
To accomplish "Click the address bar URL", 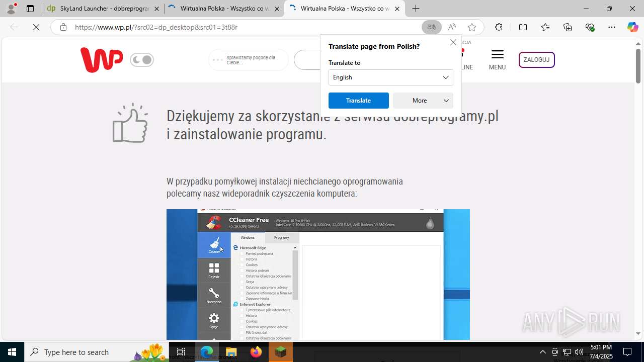I will click(x=156, y=27).
